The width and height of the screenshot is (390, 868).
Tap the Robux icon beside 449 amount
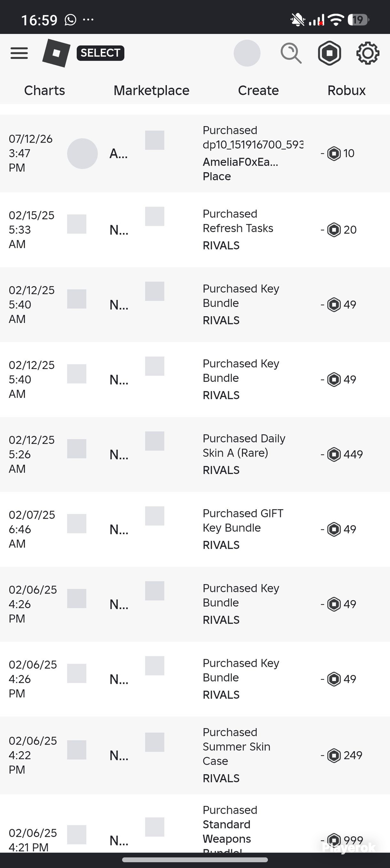point(334,454)
